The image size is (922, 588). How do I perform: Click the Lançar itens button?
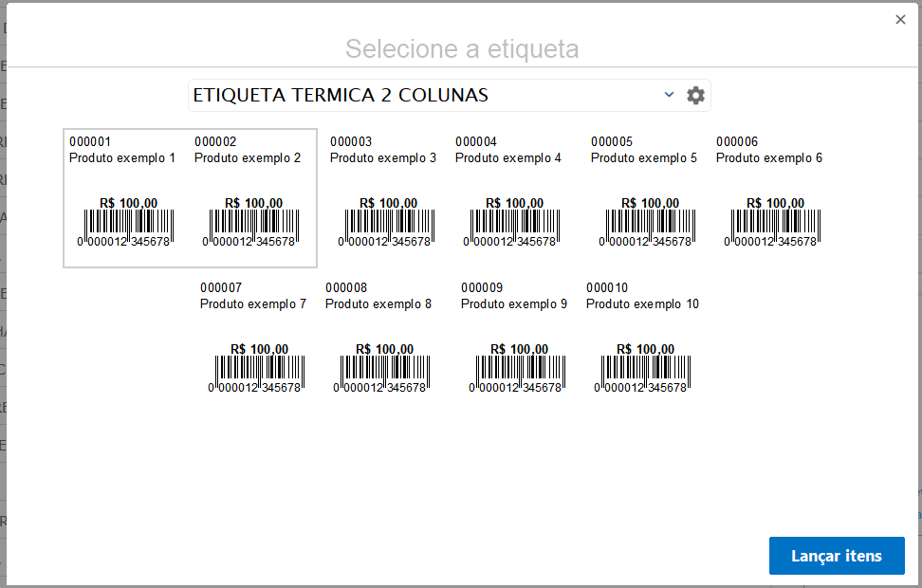[x=836, y=556]
